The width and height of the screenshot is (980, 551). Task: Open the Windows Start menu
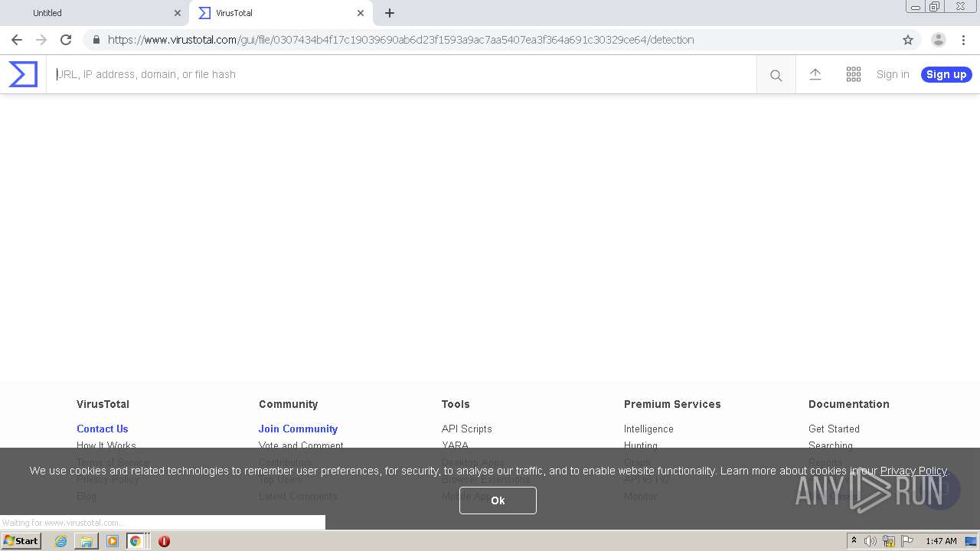tap(21, 541)
